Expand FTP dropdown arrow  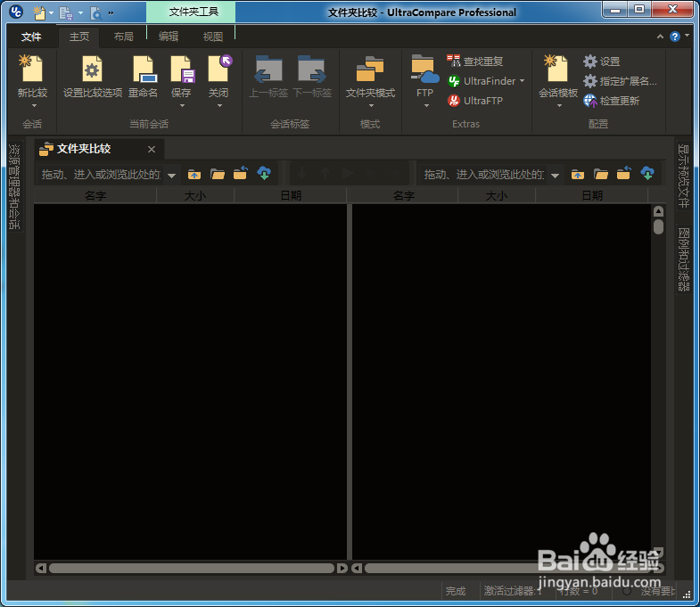tap(426, 106)
